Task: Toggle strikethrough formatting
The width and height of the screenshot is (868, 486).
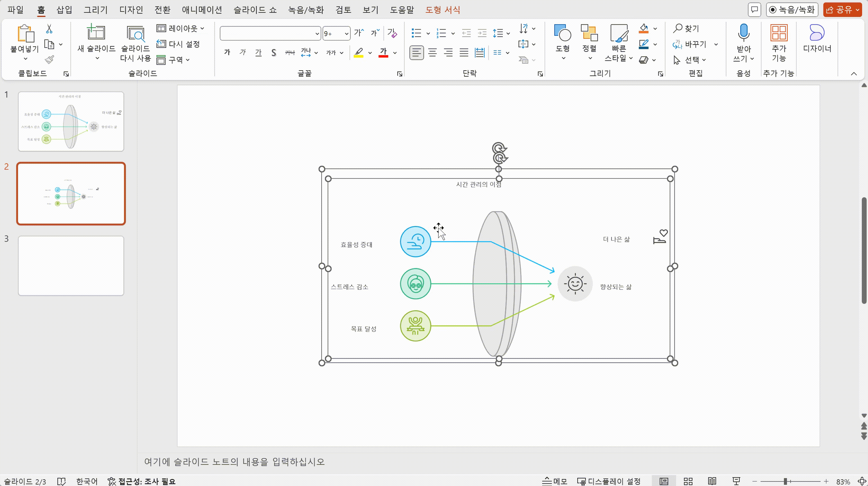Action: pos(290,52)
